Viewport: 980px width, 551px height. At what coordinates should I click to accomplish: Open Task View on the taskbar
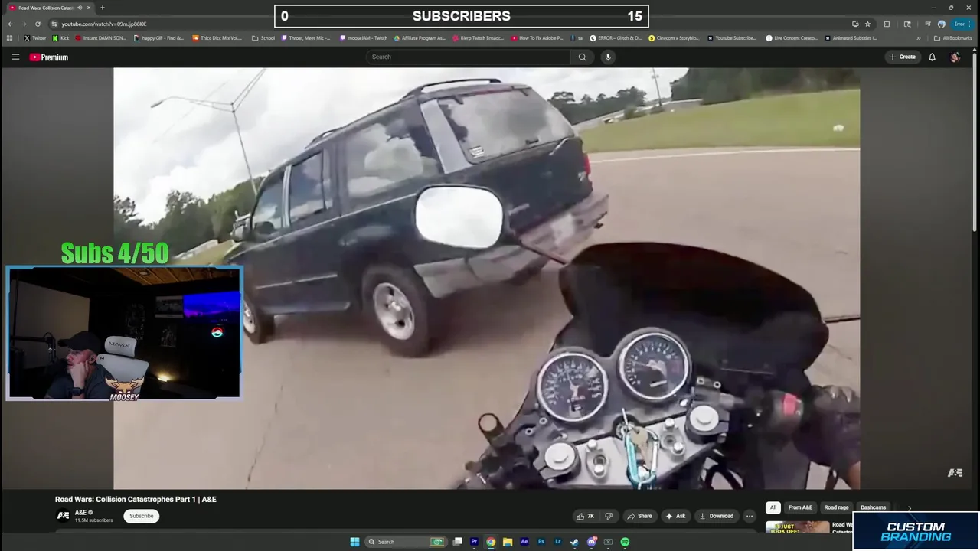pyautogui.click(x=457, y=542)
